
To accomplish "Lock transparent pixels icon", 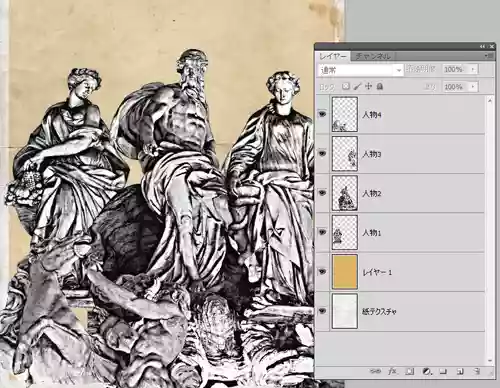I will pos(346,87).
